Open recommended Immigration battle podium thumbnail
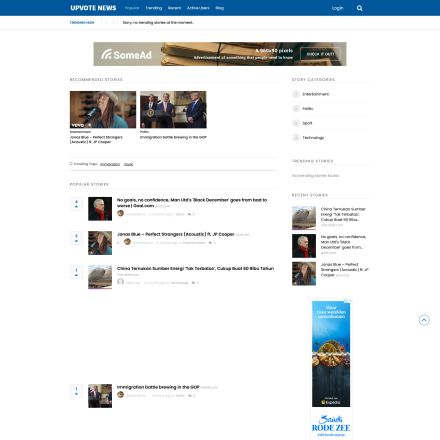 point(173,109)
